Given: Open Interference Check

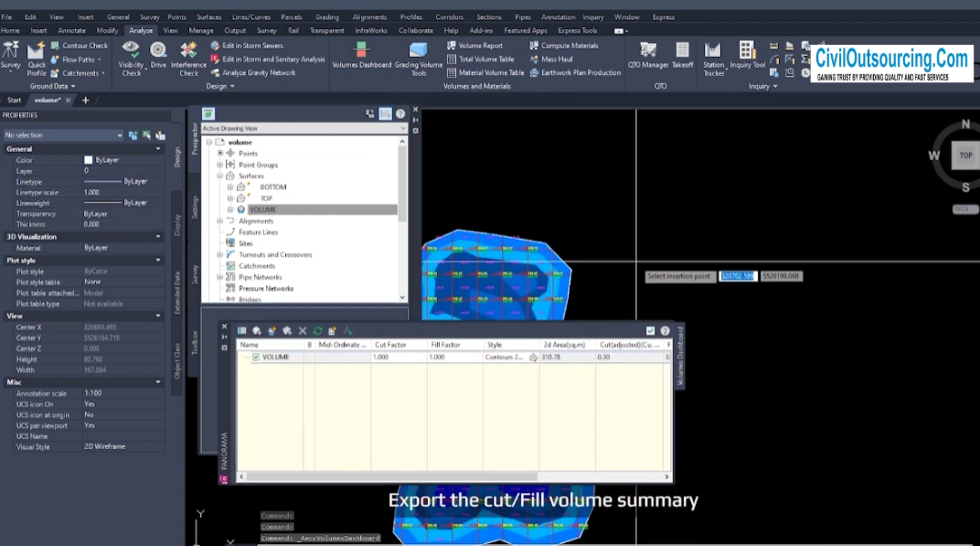Looking at the screenshot, I should pyautogui.click(x=188, y=59).
